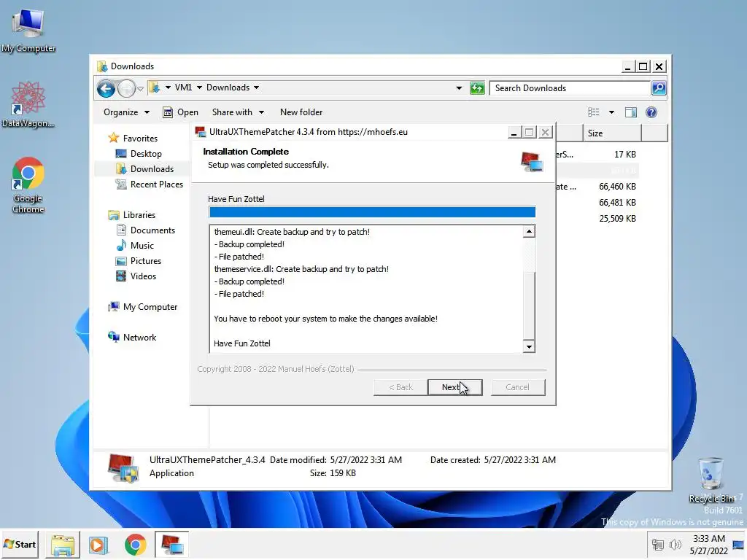The image size is (747, 560).
Task: Select Desktop under Favorites
Action: pos(139,154)
